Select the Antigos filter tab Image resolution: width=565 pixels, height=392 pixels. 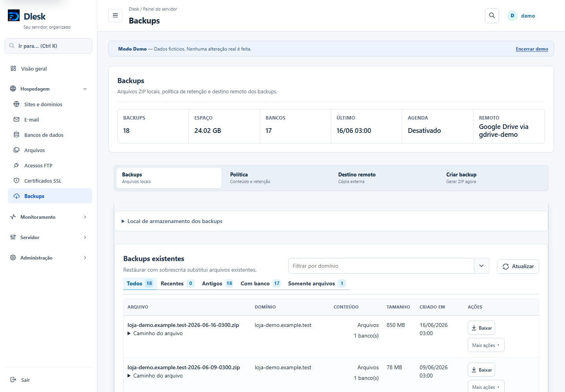click(217, 283)
